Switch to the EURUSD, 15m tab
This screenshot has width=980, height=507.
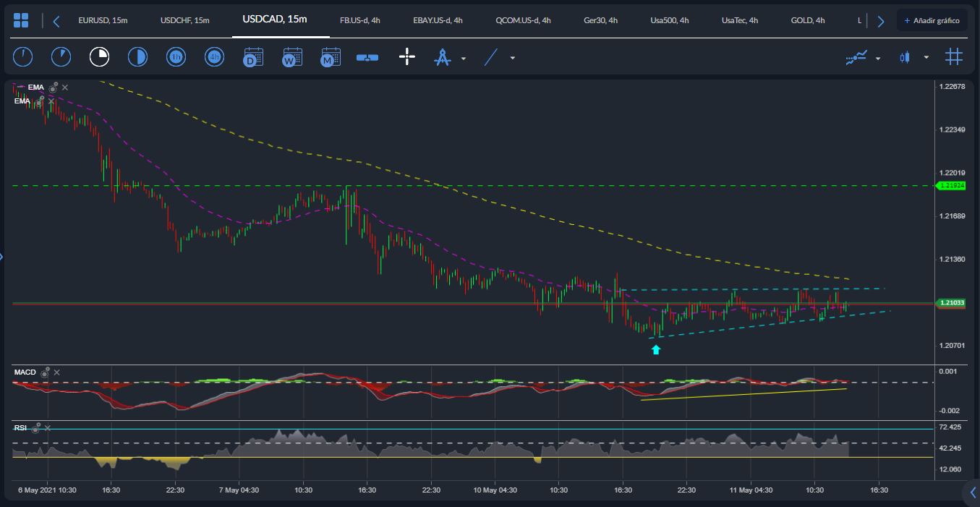103,20
